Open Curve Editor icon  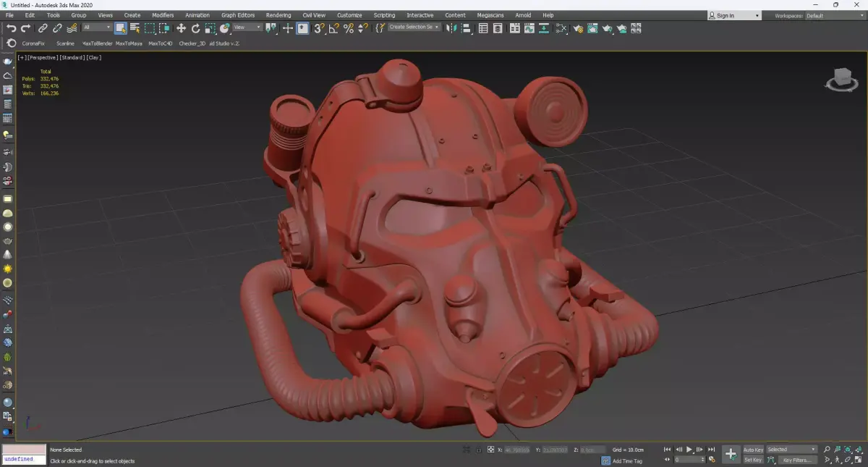[529, 28]
